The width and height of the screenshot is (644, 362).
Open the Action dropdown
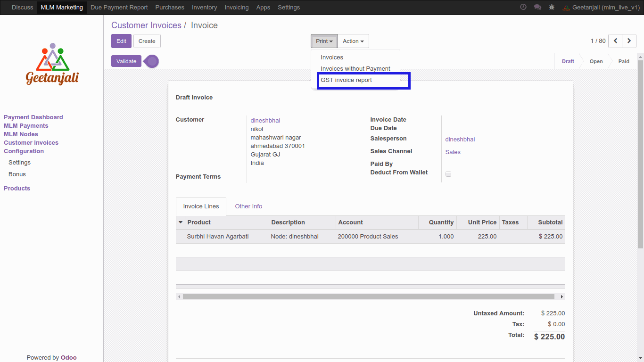[353, 41]
